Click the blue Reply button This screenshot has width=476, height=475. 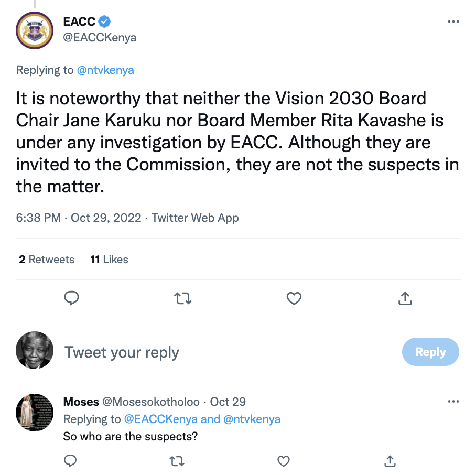[430, 352]
